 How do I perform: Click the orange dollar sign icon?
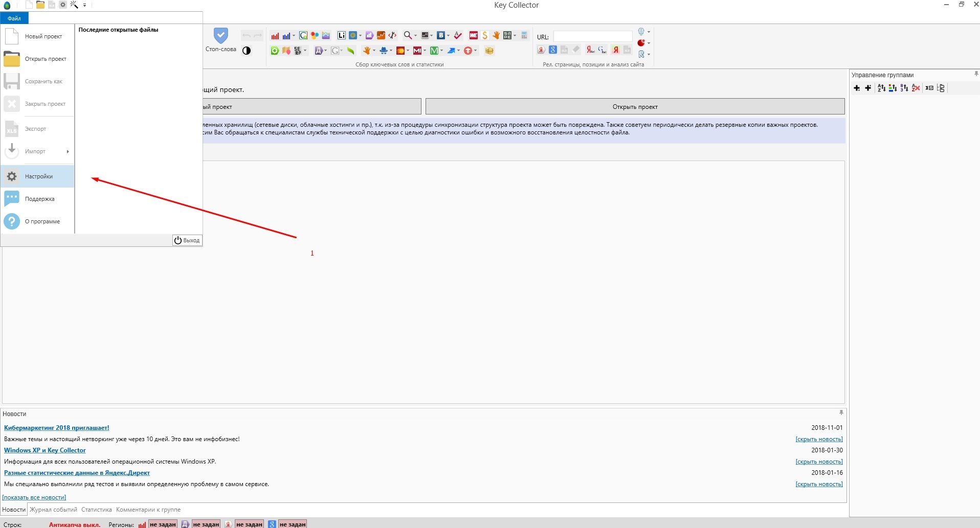click(485, 36)
